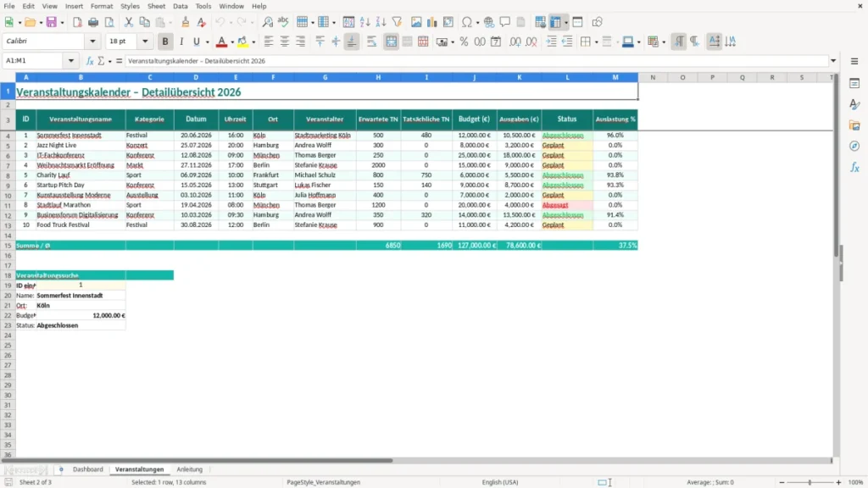The image size is (868, 488).
Task: Open the font size dropdown list
Action: pyautogui.click(x=145, y=42)
